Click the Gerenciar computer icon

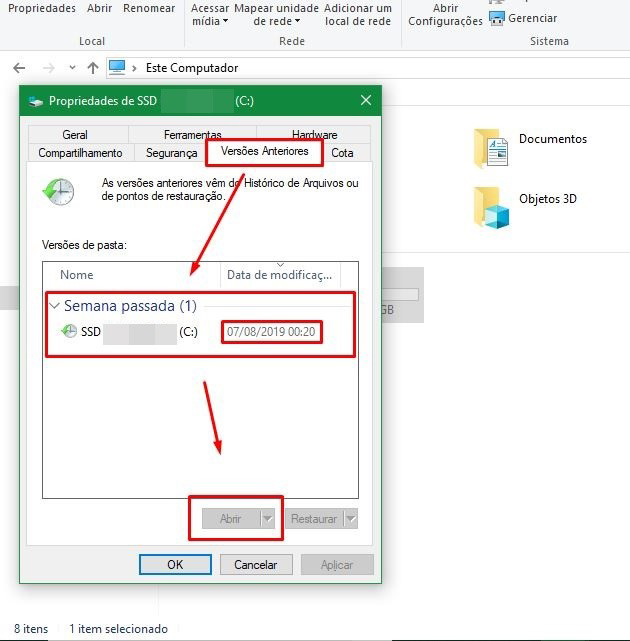pyautogui.click(x=497, y=18)
